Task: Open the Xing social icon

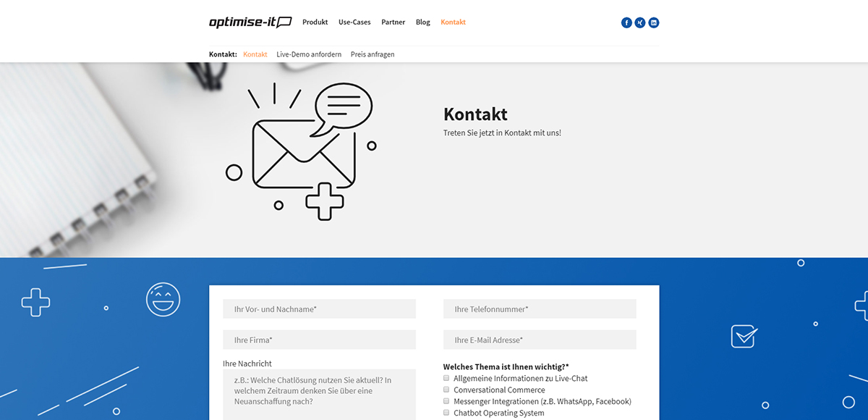Action: tap(640, 22)
